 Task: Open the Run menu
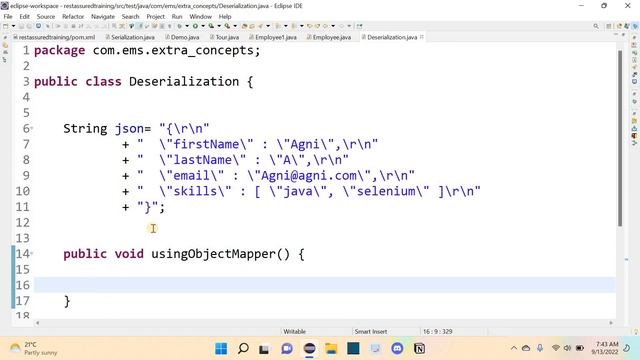pyautogui.click(x=177, y=16)
